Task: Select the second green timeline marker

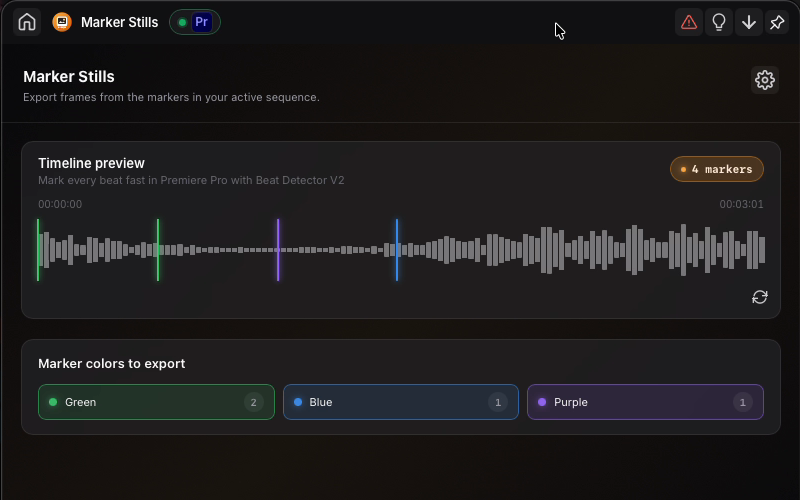Action: [158, 250]
